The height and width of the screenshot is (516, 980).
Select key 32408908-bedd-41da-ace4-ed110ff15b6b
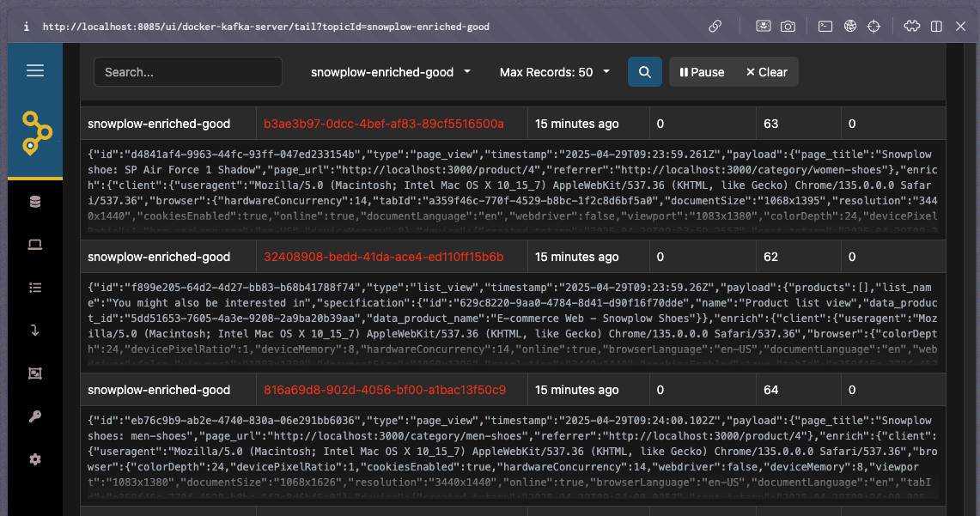[384, 257]
